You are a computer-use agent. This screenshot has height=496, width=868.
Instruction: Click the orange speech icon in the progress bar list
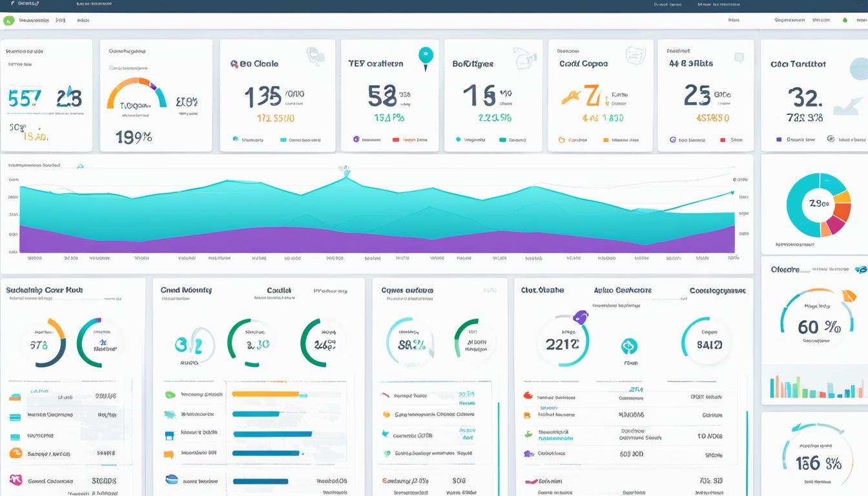click(x=169, y=454)
